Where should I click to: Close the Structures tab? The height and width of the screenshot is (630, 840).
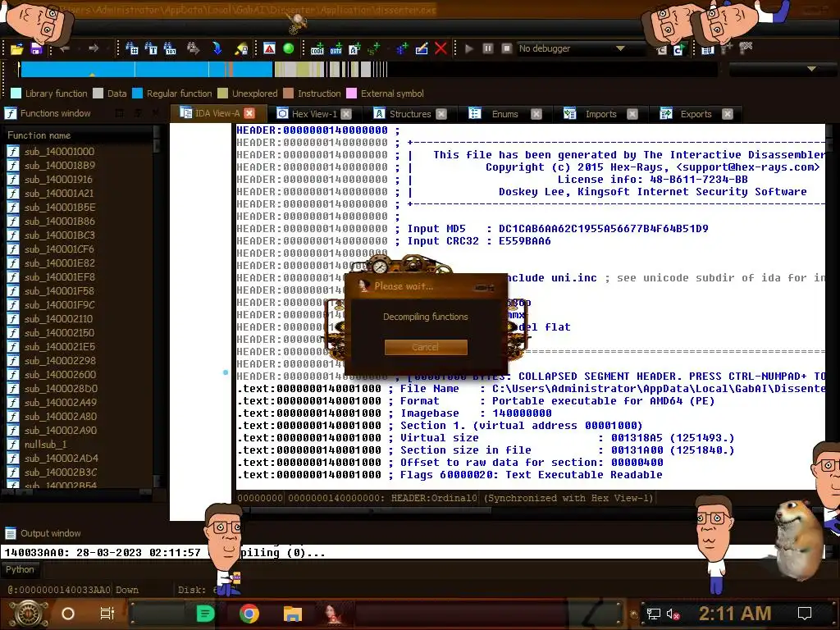441,114
